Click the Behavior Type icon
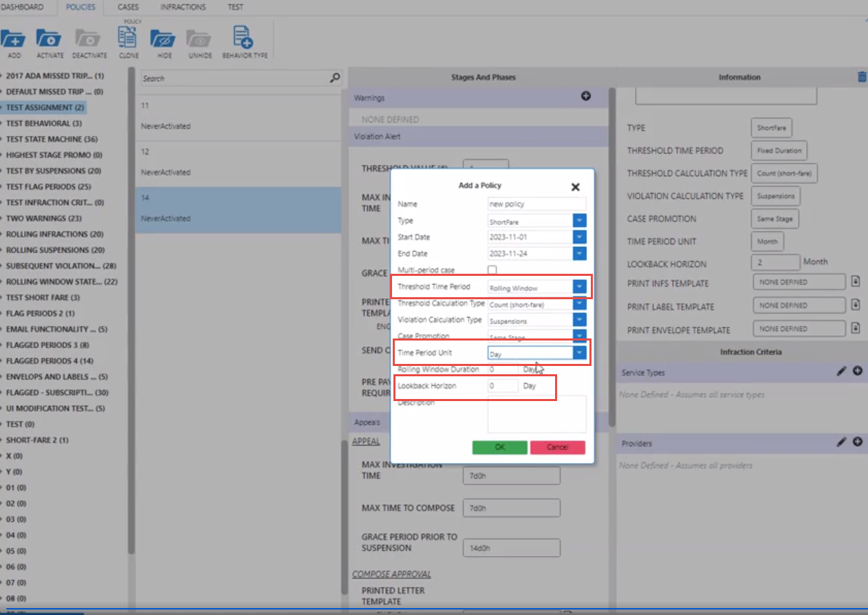Viewport: 868px width, 615px height. pos(243,38)
